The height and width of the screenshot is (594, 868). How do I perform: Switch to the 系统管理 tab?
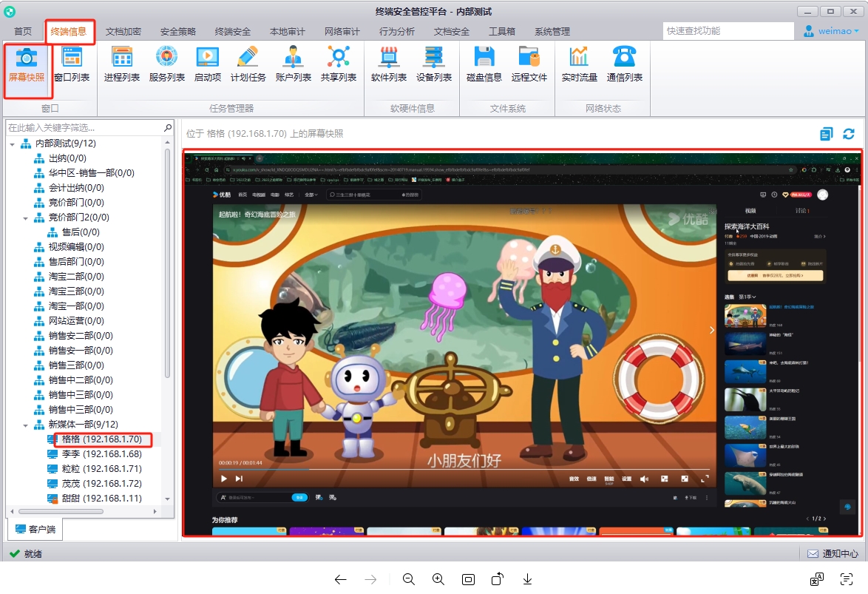552,32
